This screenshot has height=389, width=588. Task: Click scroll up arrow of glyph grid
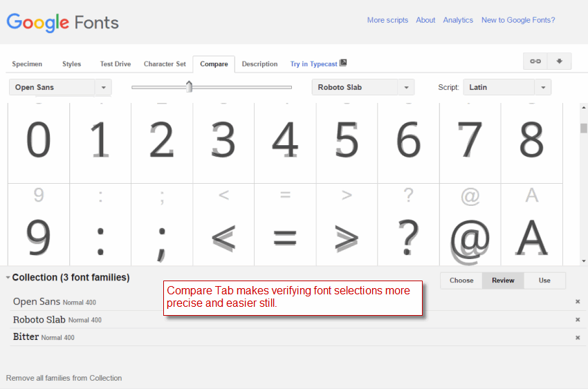point(583,108)
